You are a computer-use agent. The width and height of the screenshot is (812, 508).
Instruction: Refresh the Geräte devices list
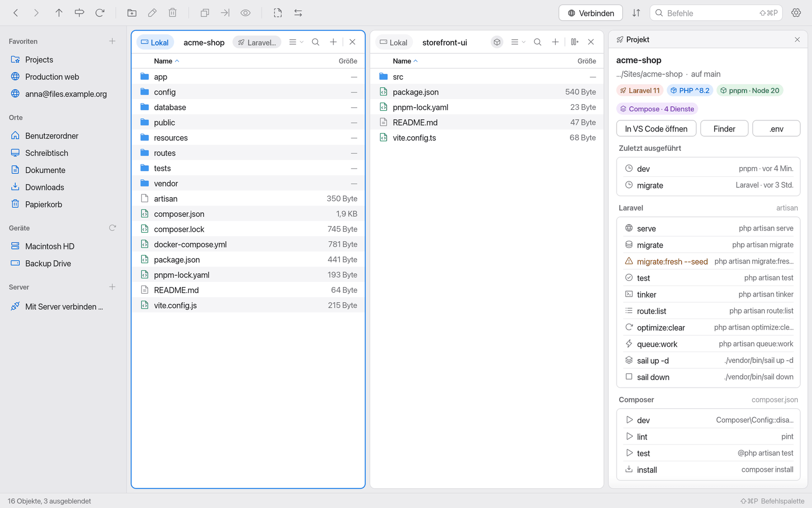click(x=112, y=228)
